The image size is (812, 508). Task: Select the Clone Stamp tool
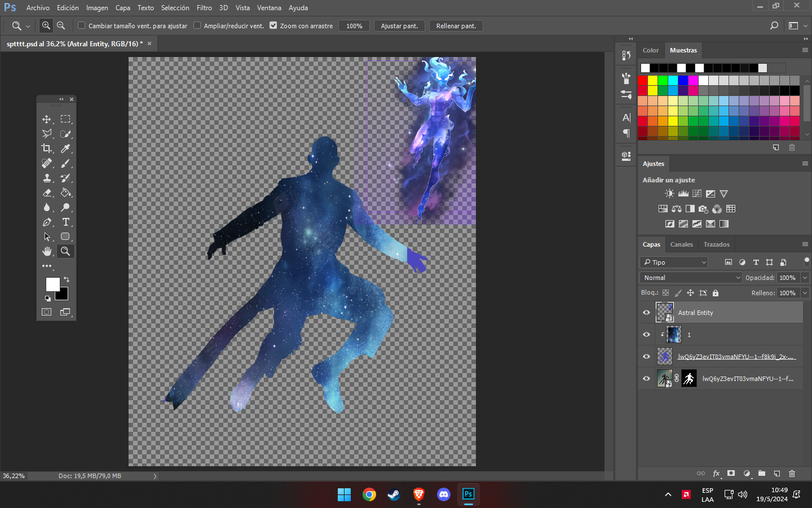47,178
